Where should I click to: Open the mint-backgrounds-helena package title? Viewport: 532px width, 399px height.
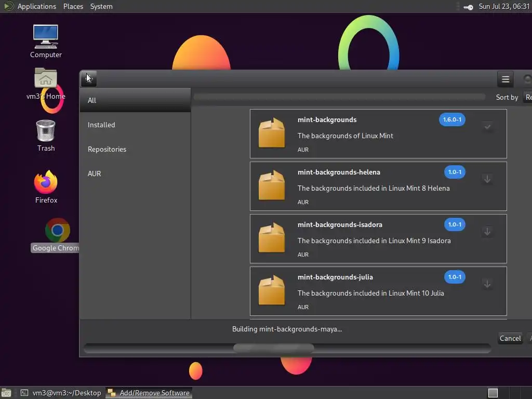click(x=339, y=172)
